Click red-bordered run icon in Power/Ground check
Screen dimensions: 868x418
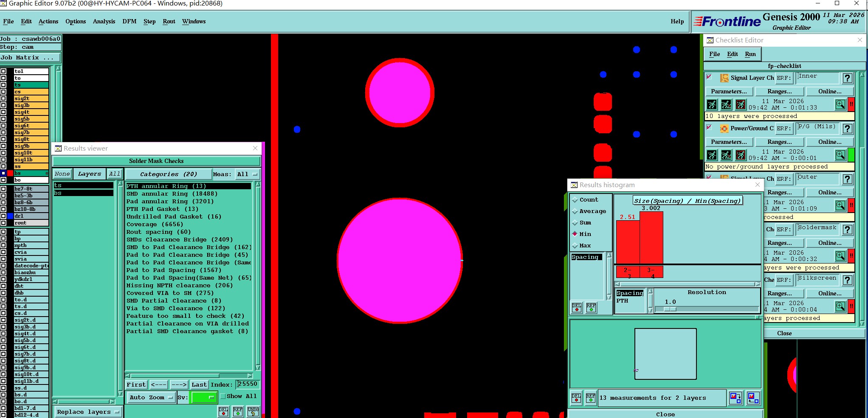point(741,155)
